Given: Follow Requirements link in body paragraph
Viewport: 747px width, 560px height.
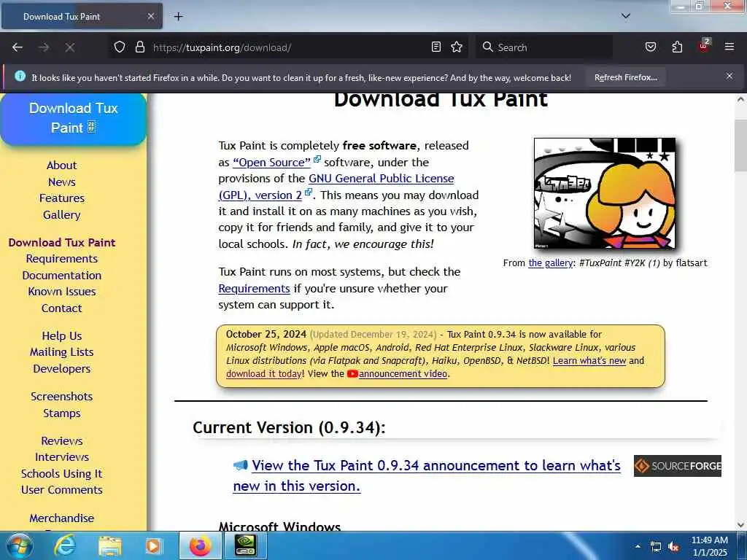Looking at the screenshot, I should [254, 289].
